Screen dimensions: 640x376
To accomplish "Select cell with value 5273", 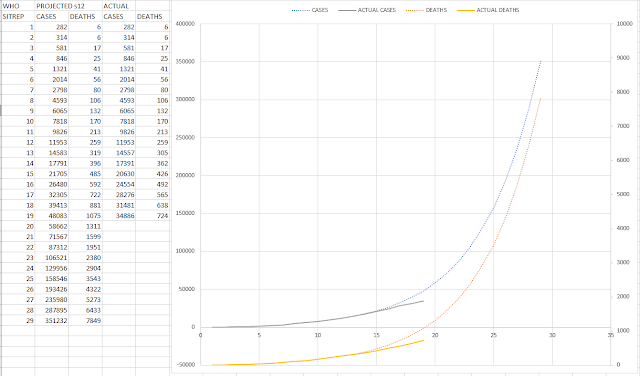I will 85,300.
